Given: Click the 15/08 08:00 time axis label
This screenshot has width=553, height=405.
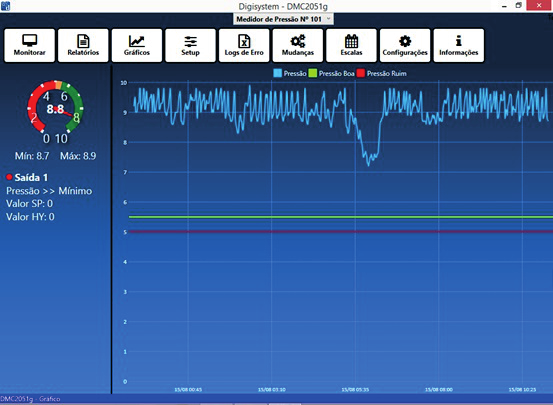Looking at the screenshot, I should [x=439, y=390].
